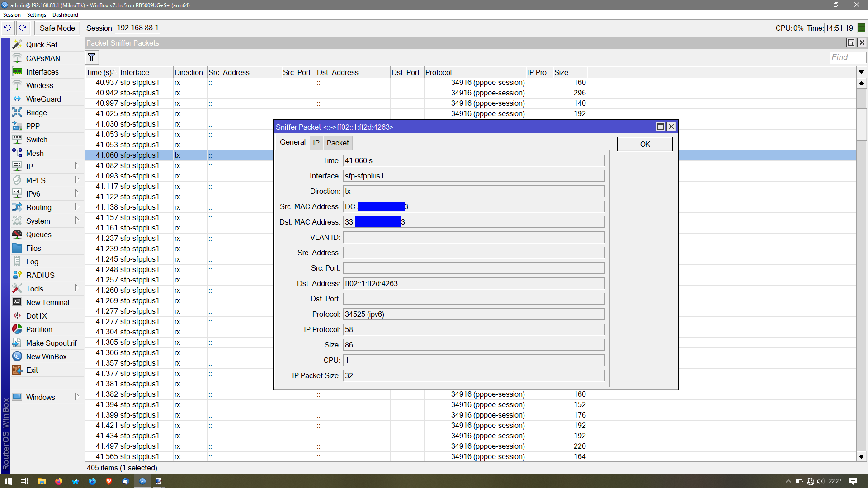868x488 pixels.
Task: Click the scrollbar down arrow of packet list
Action: (861, 456)
